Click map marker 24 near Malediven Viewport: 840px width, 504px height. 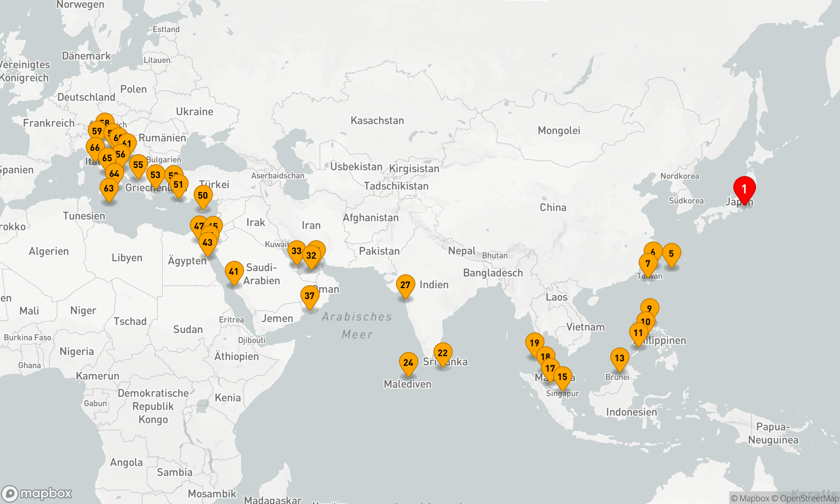pos(408,363)
